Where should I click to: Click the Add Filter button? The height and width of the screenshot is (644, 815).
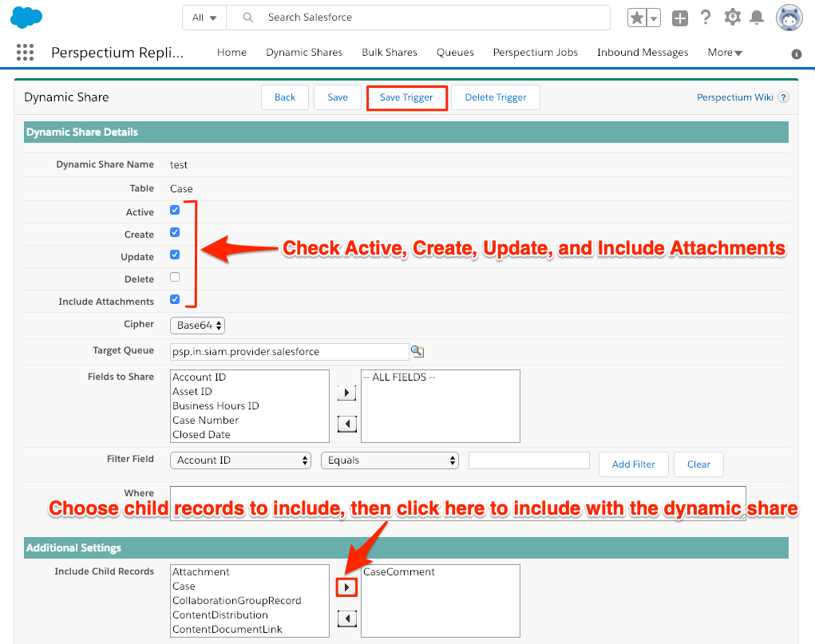click(634, 464)
